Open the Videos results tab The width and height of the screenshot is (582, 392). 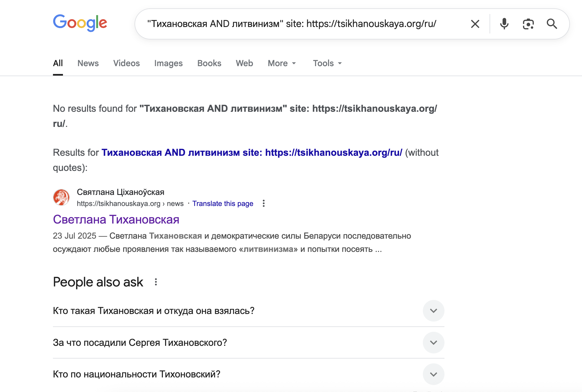(x=126, y=63)
